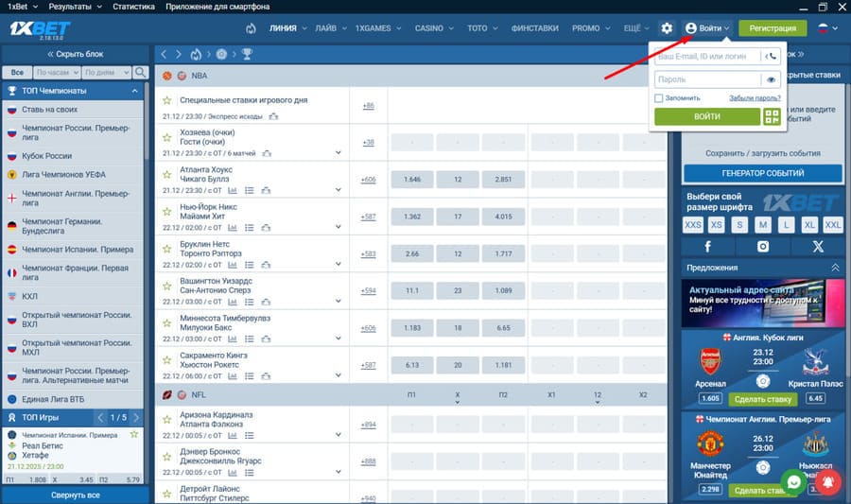The image size is (851, 504).
Task: Click the phone login method icon
Action: tap(771, 56)
